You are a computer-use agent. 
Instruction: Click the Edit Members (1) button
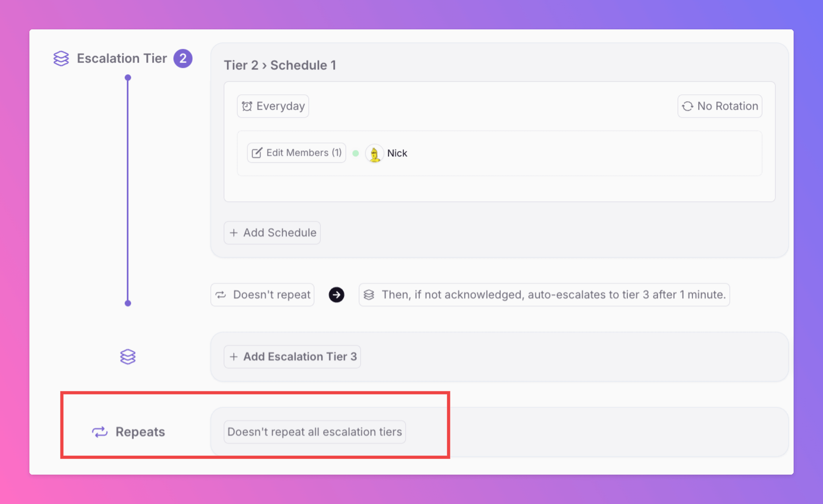coord(296,153)
